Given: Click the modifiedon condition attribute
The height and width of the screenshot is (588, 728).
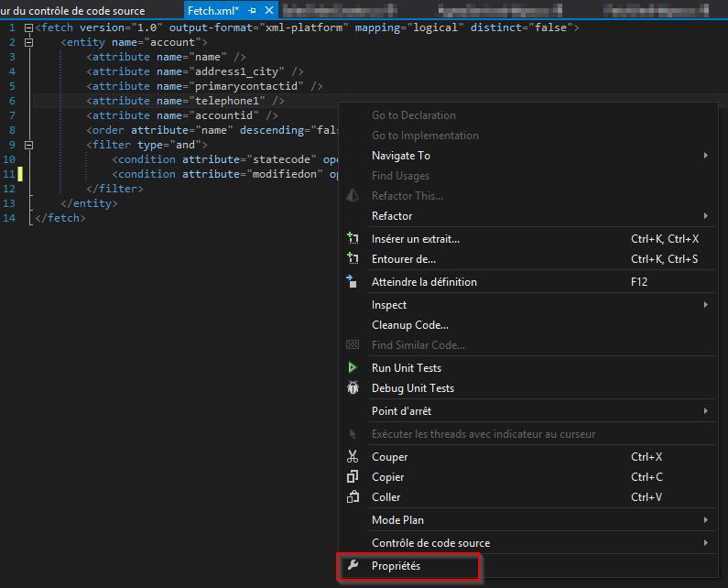Looking at the screenshot, I should [284, 174].
